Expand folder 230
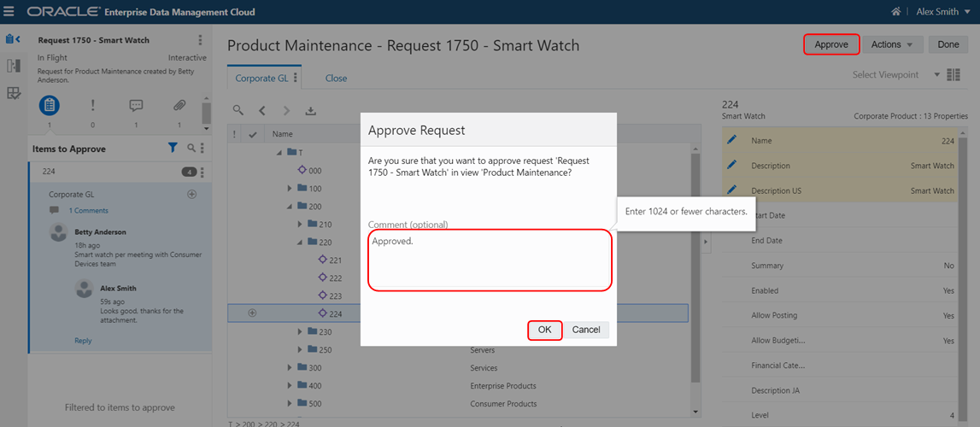The height and width of the screenshot is (427, 980). 300,331
